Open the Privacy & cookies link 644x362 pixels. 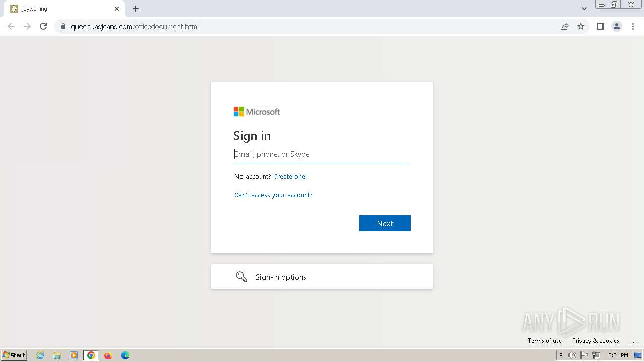click(596, 341)
